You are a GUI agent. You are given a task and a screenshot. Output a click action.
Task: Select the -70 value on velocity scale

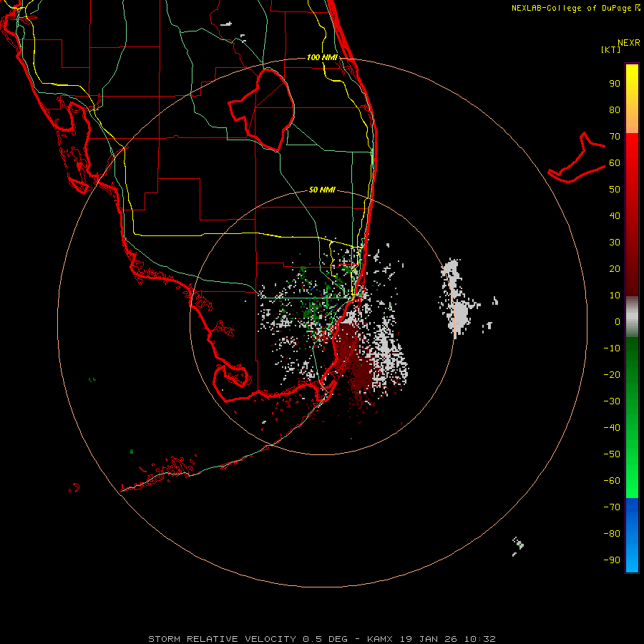coord(612,507)
